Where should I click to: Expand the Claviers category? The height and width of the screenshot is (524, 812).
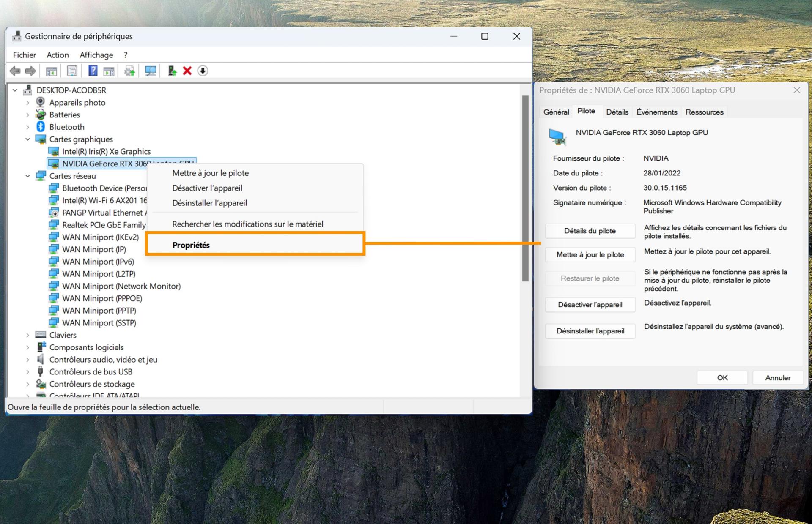click(x=28, y=335)
